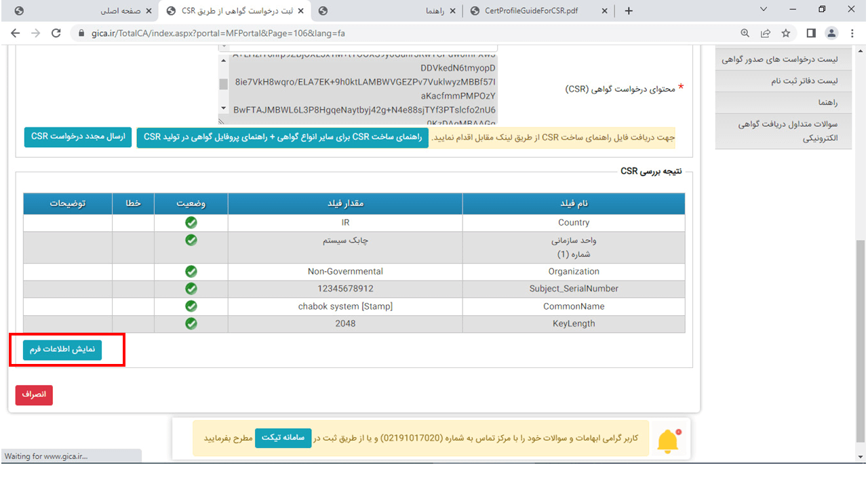
Task: Reload the page using the refresh icon
Action: 56,33
